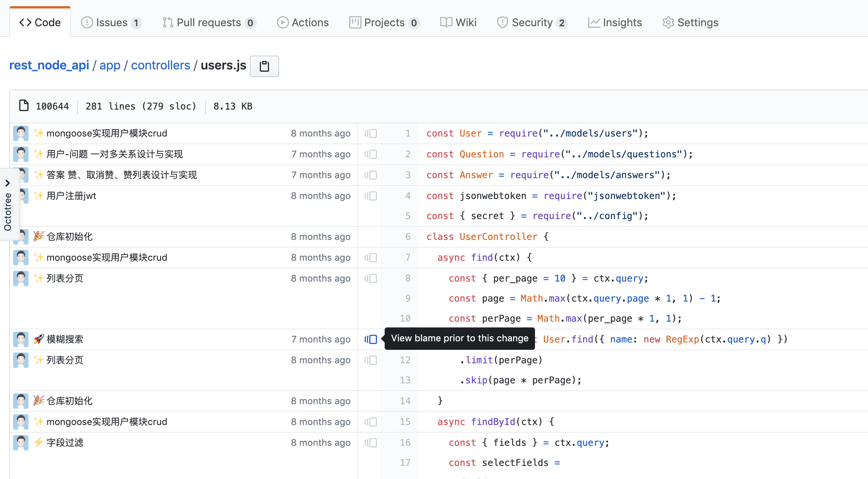
Task: Open commit 用户-问题 一对多关系设计与实现
Action: (114, 154)
